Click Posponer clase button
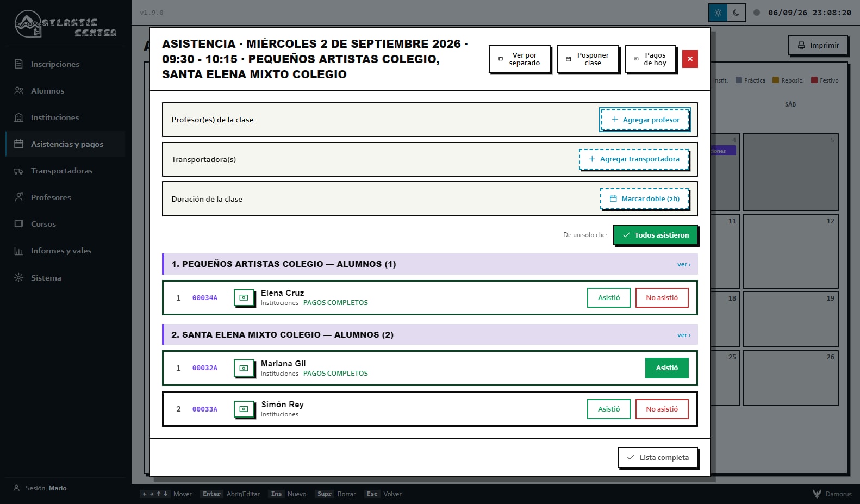Image resolution: width=860 pixels, height=504 pixels. (x=588, y=59)
